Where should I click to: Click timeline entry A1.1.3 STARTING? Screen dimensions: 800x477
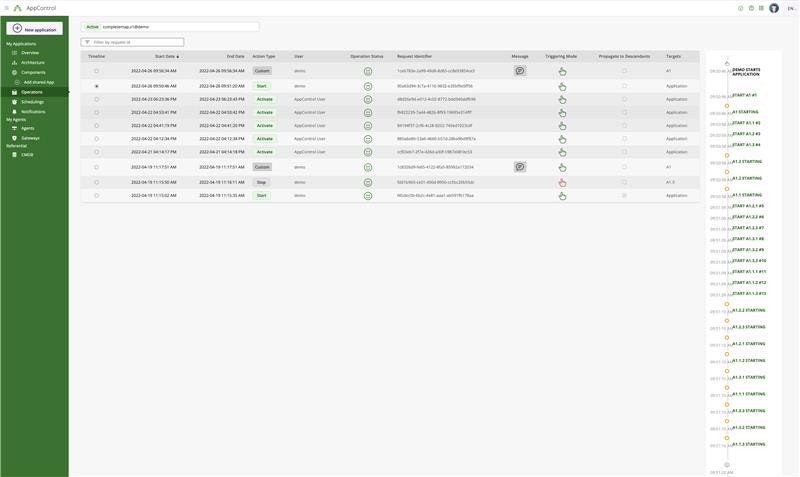(x=748, y=444)
